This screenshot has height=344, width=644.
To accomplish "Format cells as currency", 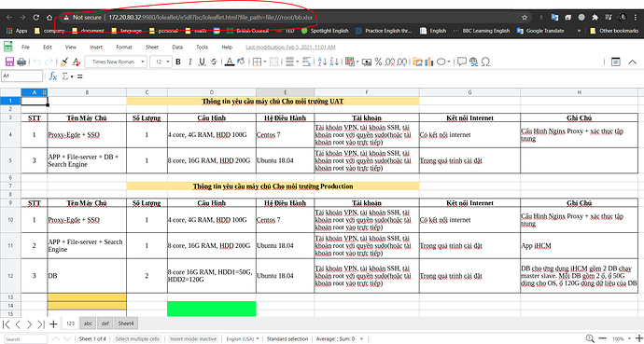I will pyautogui.click(x=367, y=62).
